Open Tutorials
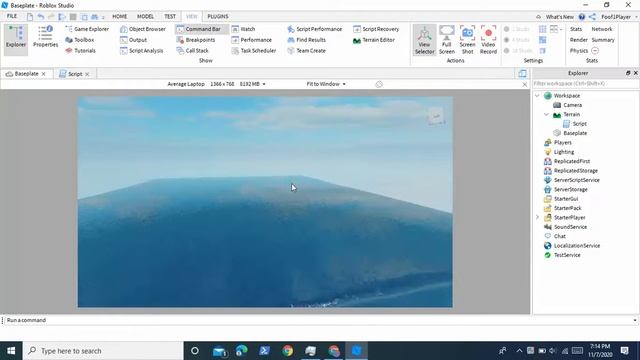The width and height of the screenshot is (640, 360). tap(80, 51)
